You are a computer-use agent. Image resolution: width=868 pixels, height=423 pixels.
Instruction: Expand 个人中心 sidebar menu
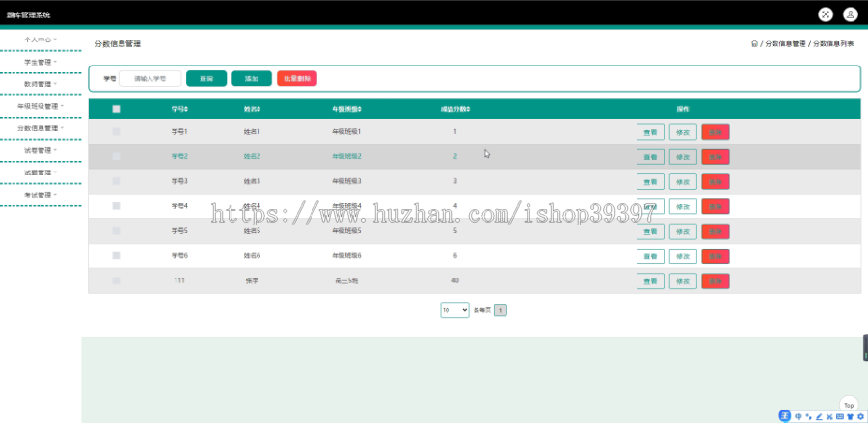41,40
